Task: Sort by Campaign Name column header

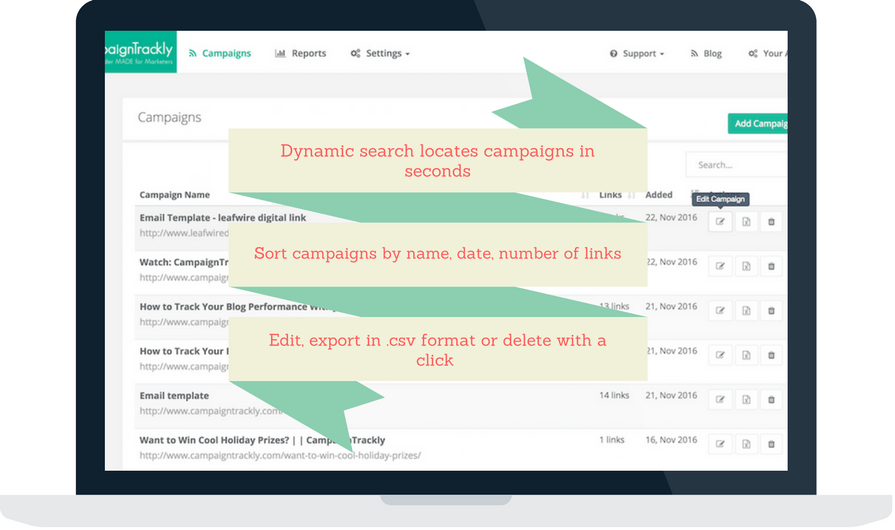Action: [x=175, y=195]
